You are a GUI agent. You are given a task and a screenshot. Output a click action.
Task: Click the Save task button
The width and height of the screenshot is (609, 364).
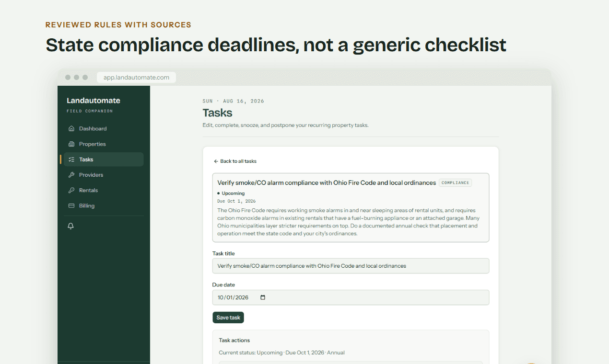click(228, 318)
